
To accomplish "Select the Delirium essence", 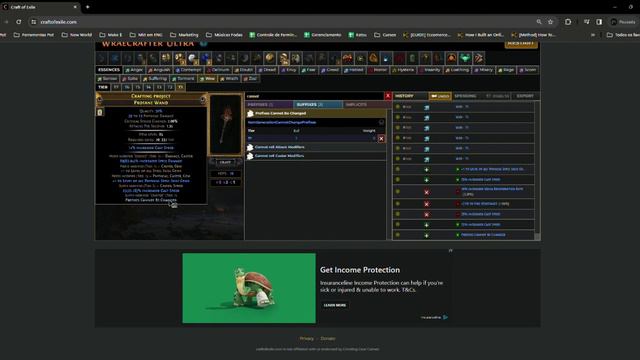I will (218, 70).
